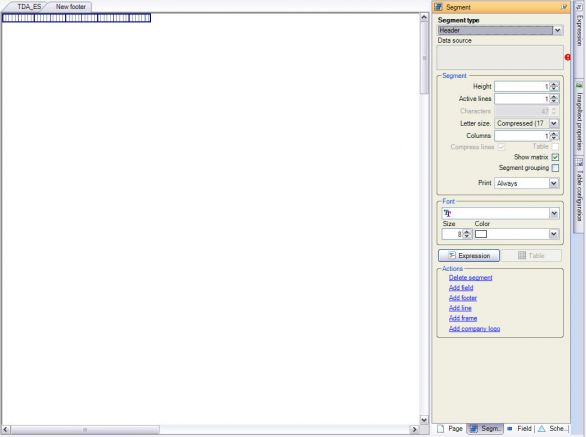Click the Add company logo link
This screenshot has height=437, width=586.
point(475,329)
